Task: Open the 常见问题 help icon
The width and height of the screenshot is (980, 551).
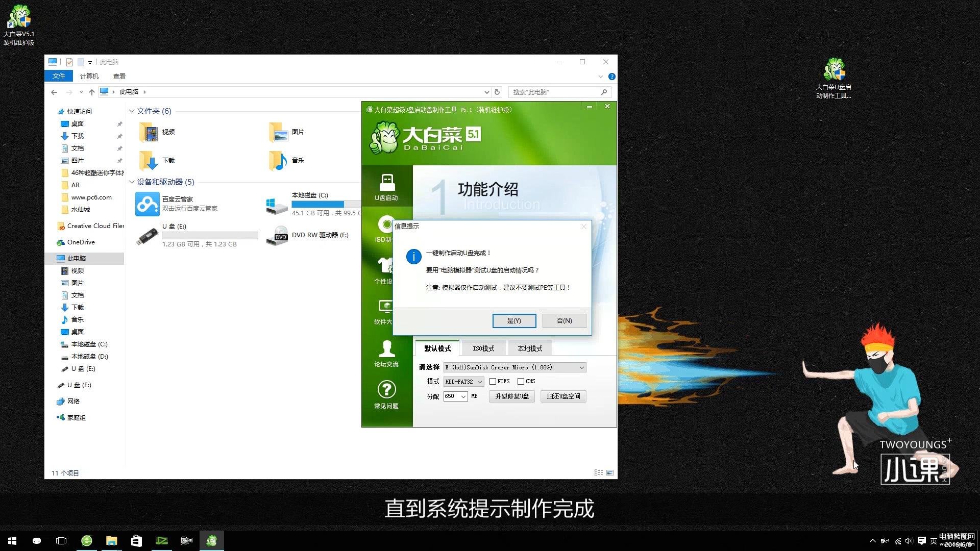Action: [386, 395]
